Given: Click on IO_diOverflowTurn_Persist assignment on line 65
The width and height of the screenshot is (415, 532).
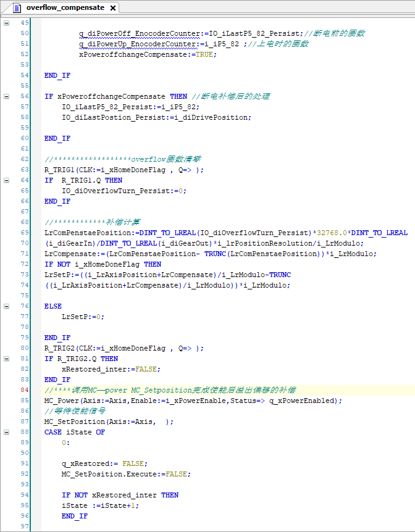Looking at the screenshot, I should coord(124,191).
